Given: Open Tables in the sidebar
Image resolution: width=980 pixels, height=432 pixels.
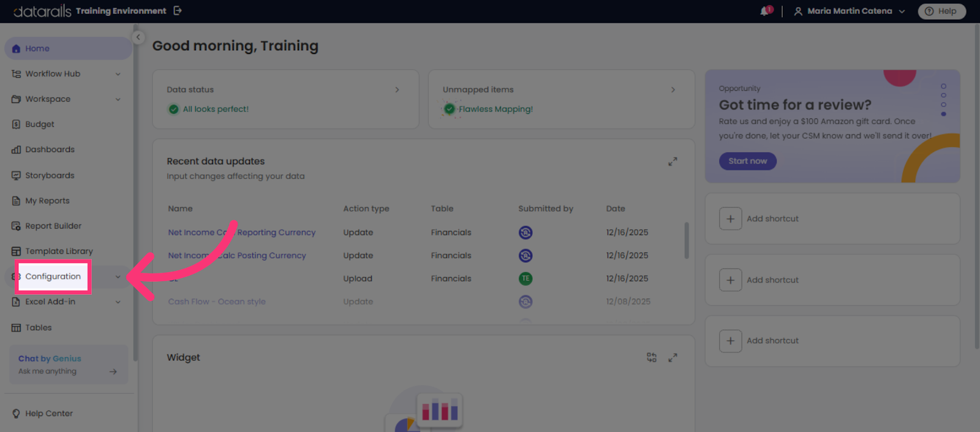Looking at the screenshot, I should coord(39,327).
